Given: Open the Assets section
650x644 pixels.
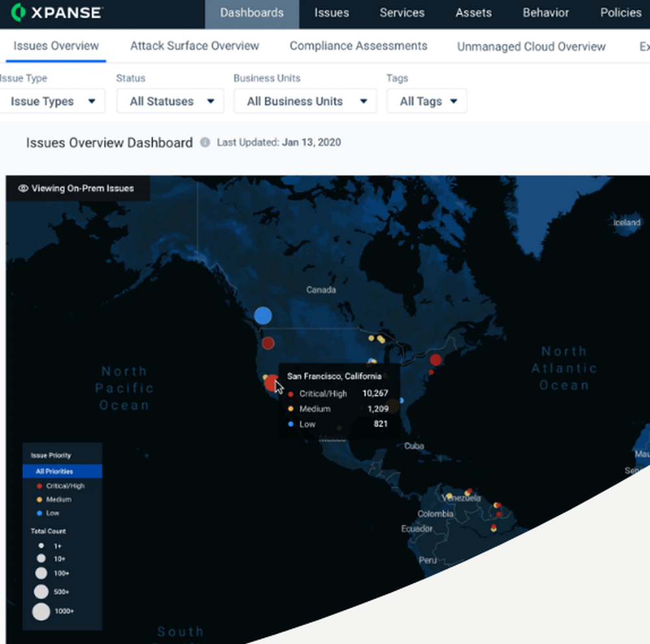Looking at the screenshot, I should click(x=473, y=13).
